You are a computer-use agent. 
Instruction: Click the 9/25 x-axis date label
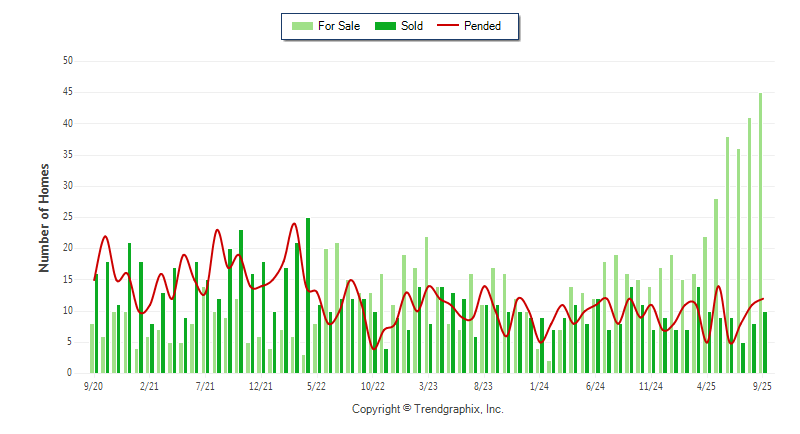[x=762, y=385]
